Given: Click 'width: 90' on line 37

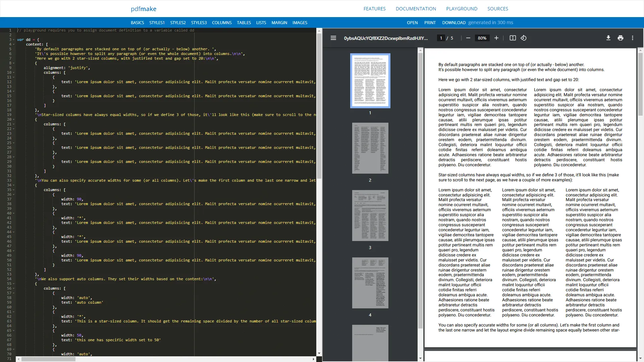Looking at the screenshot, I should point(72,199).
